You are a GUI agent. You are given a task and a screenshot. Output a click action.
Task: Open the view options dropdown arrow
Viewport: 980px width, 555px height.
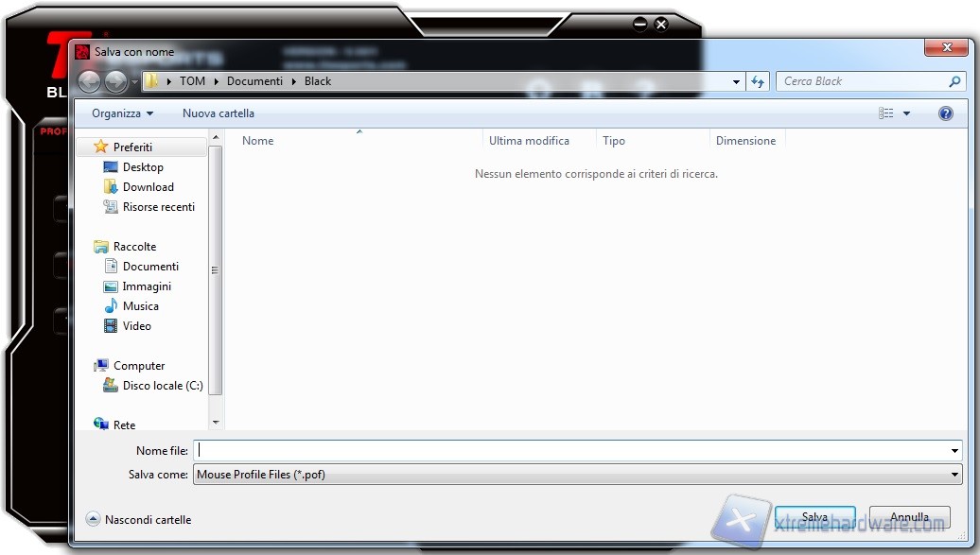tap(906, 113)
